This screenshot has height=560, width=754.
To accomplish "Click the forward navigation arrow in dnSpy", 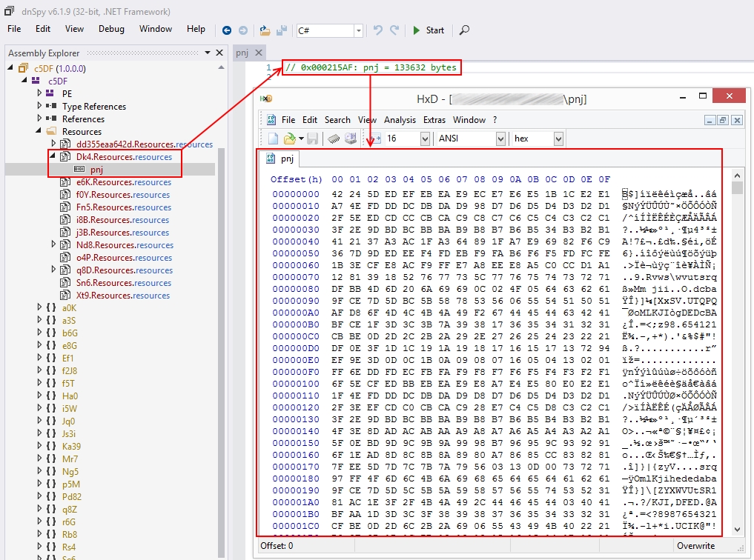I will click(245, 30).
